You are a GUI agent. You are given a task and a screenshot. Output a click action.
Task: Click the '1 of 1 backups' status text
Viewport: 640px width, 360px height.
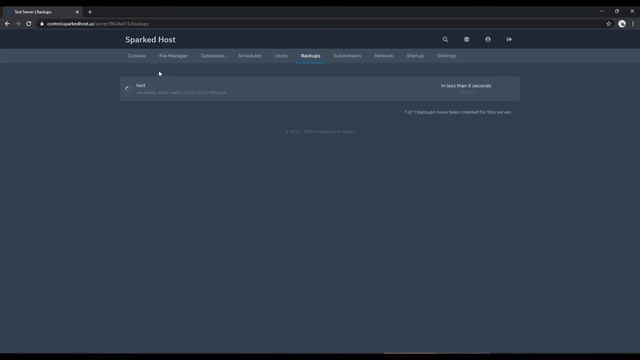pos(458,112)
